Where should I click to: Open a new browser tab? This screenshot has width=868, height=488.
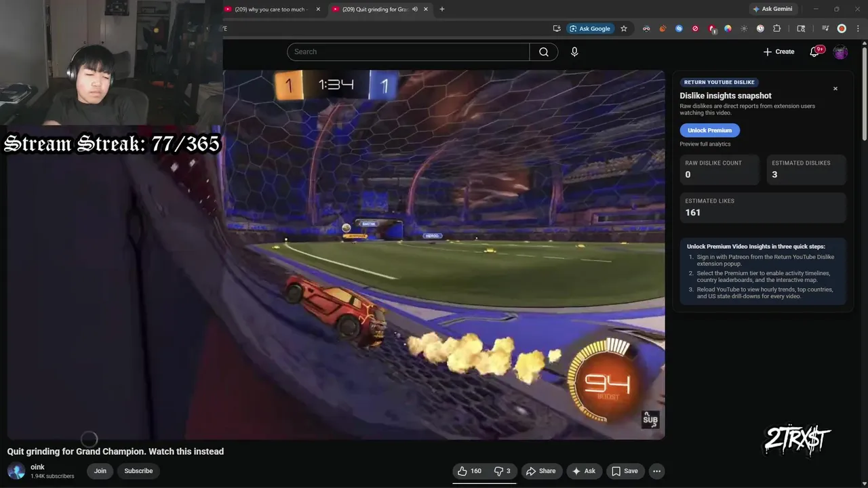pos(442,9)
